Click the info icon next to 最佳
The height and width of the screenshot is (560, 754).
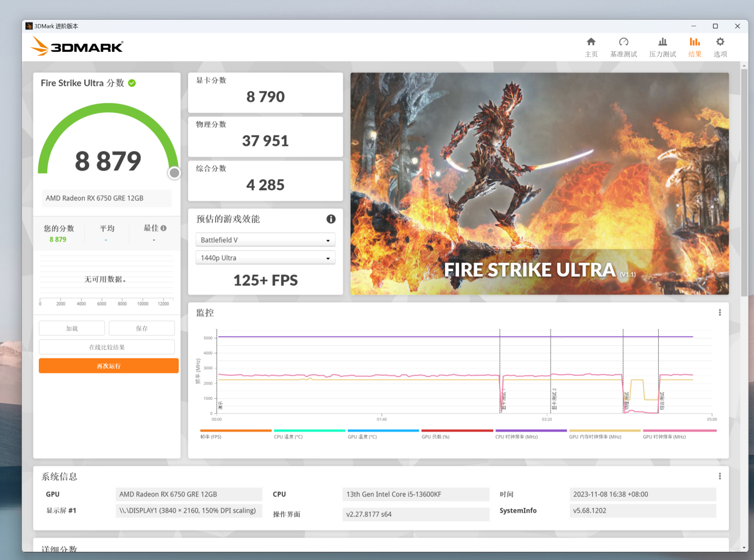(163, 228)
